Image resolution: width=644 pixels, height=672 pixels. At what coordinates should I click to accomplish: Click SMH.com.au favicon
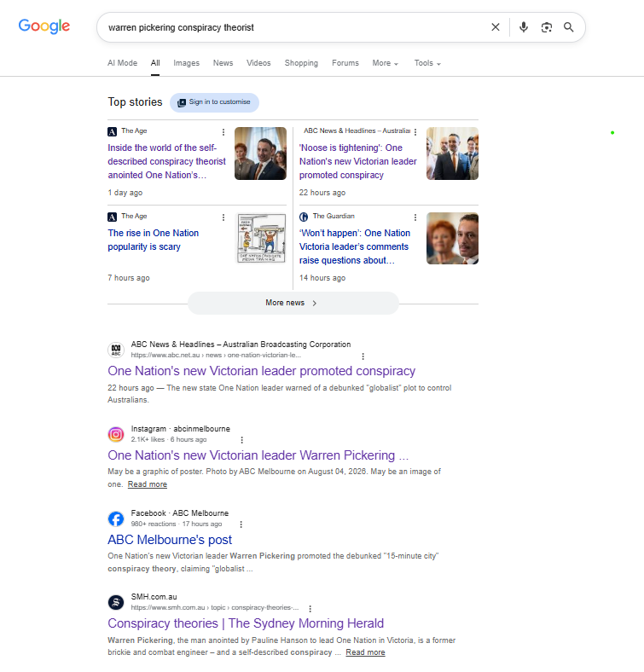coord(116,602)
